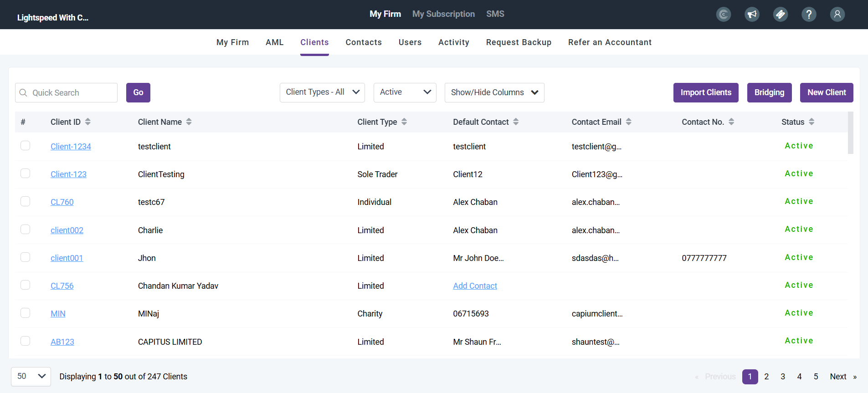Open the MIN client link
The height and width of the screenshot is (393, 868).
(58, 314)
